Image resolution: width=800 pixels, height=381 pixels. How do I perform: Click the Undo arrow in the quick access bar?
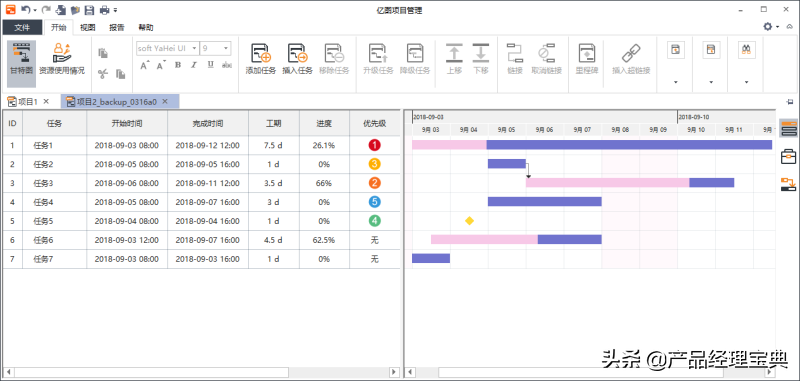tap(26, 10)
